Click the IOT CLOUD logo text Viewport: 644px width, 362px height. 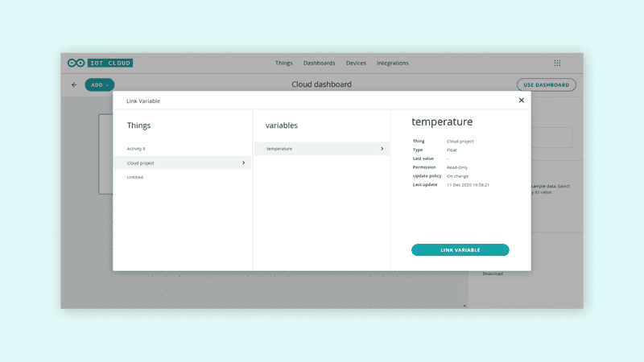[x=110, y=63]
